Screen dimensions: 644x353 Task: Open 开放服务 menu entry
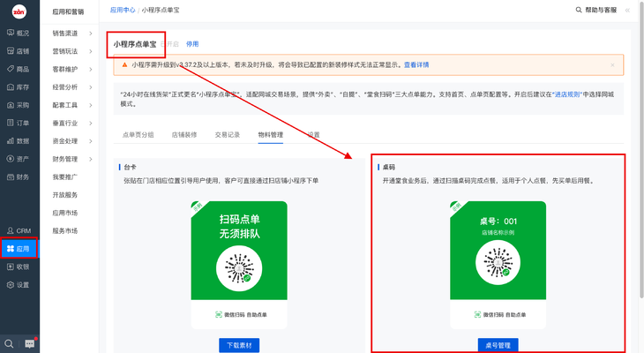click(x=65, y=195)
